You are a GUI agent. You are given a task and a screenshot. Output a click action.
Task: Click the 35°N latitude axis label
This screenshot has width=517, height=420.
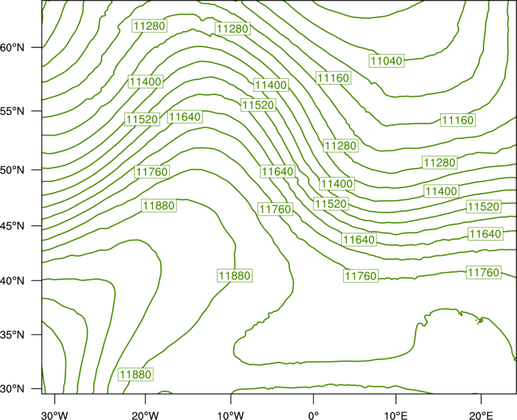12,335
